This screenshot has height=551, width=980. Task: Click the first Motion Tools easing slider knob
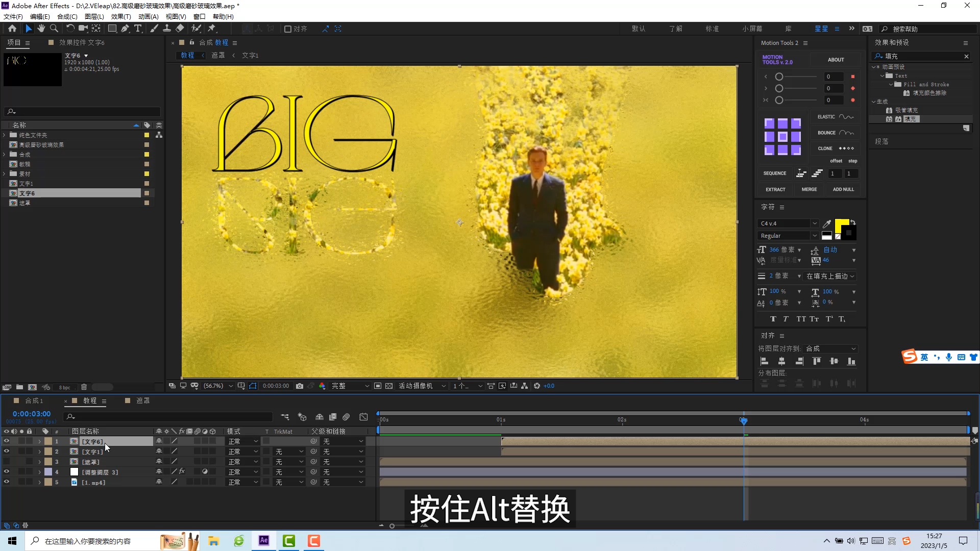pos(779,77)
